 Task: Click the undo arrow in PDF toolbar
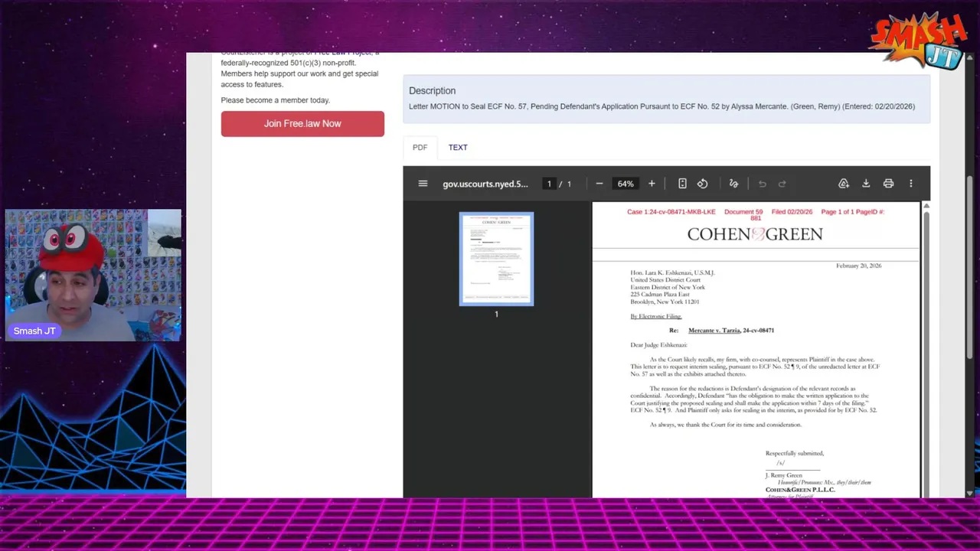762,184
